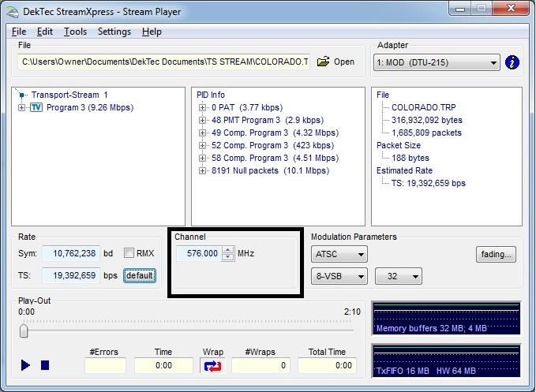Click the TxFIFO 16 MB graph

point(446,360)
